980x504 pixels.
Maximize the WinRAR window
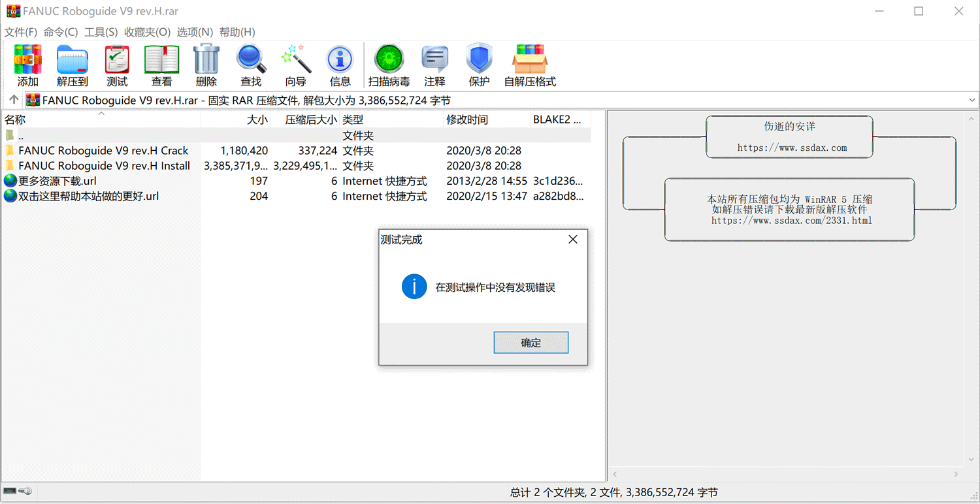(919, 11)
